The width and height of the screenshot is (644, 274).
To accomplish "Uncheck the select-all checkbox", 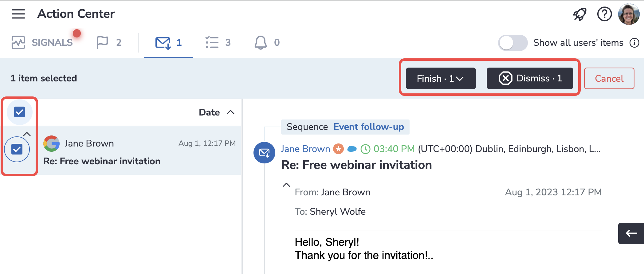I will (20, 112).
